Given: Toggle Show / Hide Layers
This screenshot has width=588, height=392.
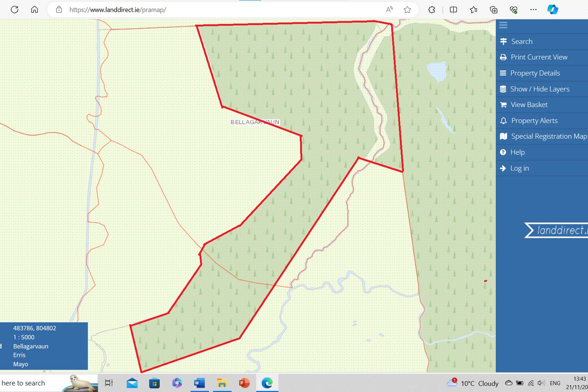Looking at the screenshot, I should [x=539, y=89].
